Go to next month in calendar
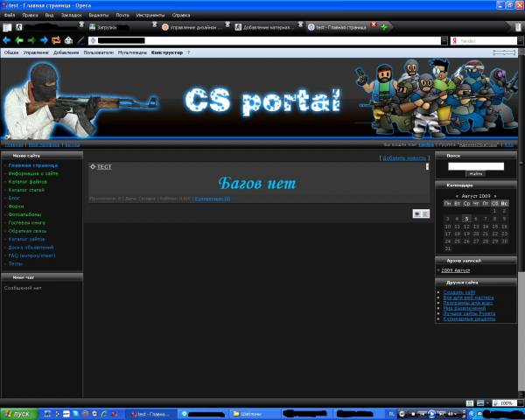 tap(495, 196)
